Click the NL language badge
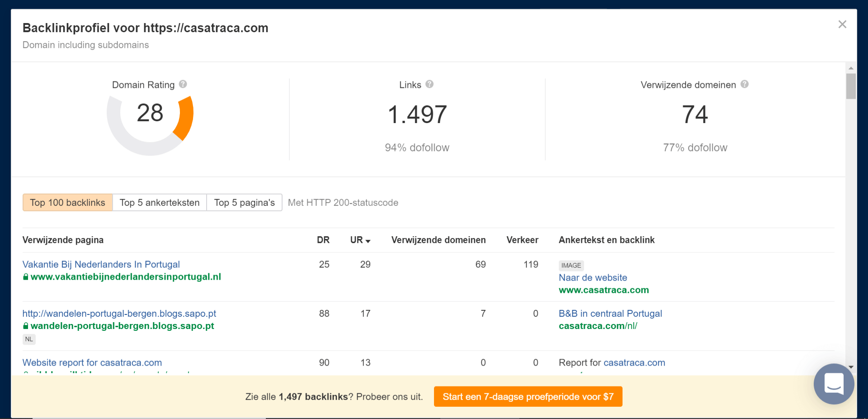Viewport: 868px width, 419px height. (x=29, y=339)
